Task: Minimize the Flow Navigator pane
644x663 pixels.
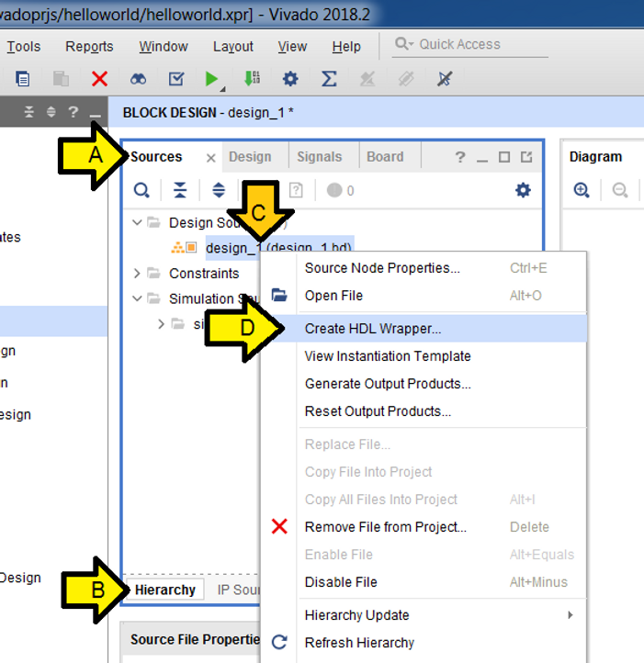Action: pos(96,115)
